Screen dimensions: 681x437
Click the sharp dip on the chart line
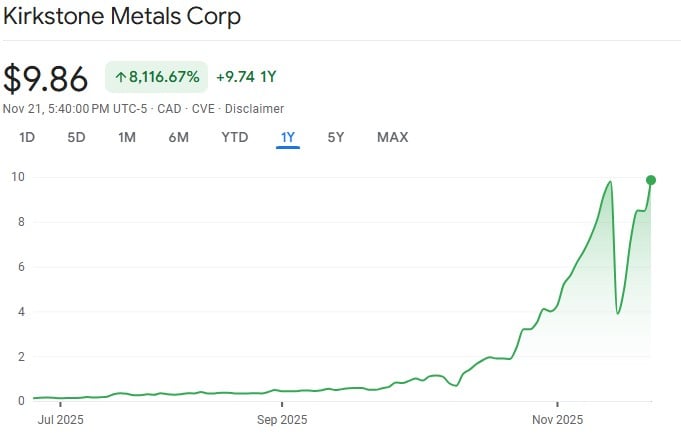coord(619,312)
